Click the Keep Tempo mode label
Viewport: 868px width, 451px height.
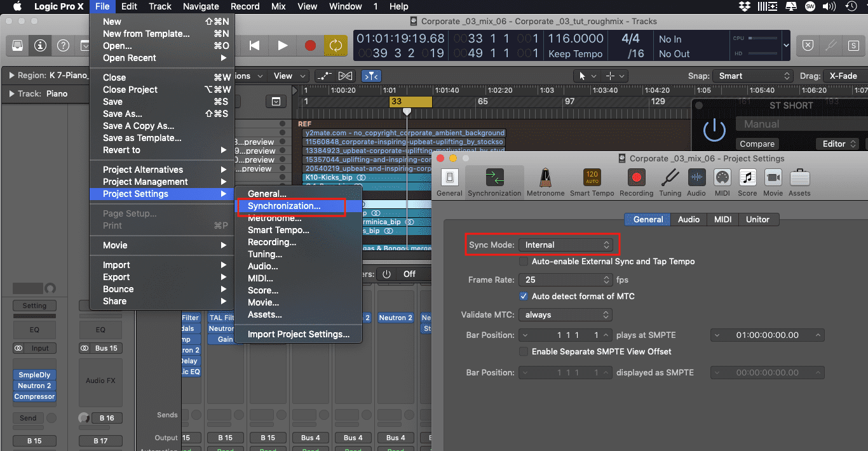point(575,54)
